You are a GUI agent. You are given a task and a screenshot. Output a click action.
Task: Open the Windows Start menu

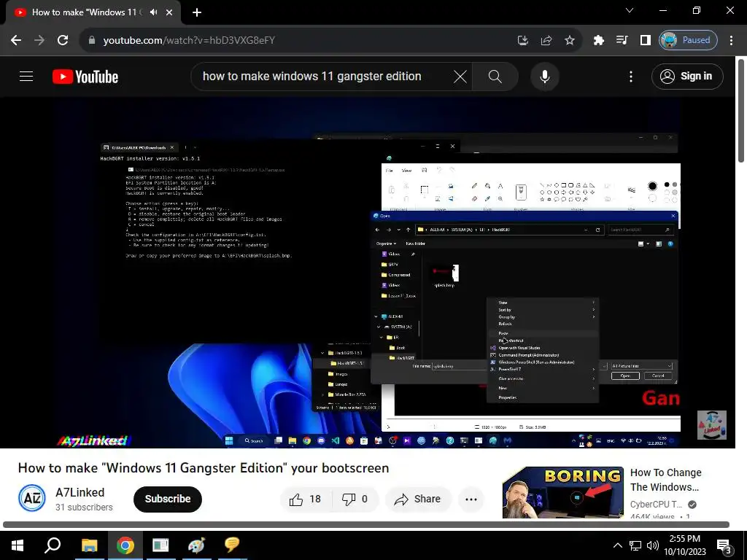pyautogui.click(x=18, y=545)
